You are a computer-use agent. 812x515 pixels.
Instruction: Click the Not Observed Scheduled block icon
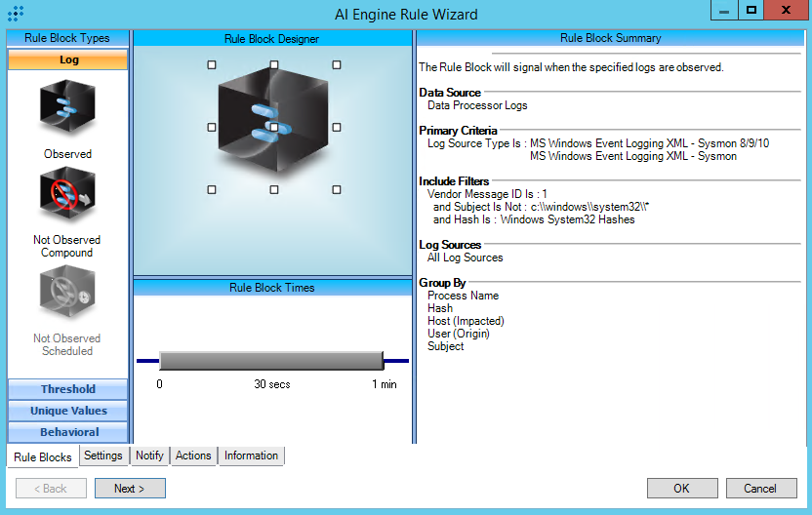(x=67, y=296)
